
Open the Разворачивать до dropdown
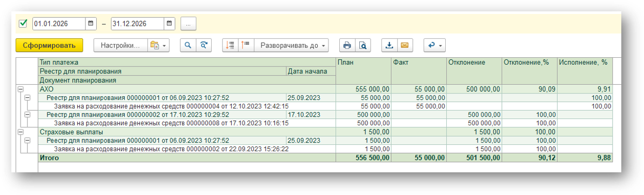[x=291, y=45]
